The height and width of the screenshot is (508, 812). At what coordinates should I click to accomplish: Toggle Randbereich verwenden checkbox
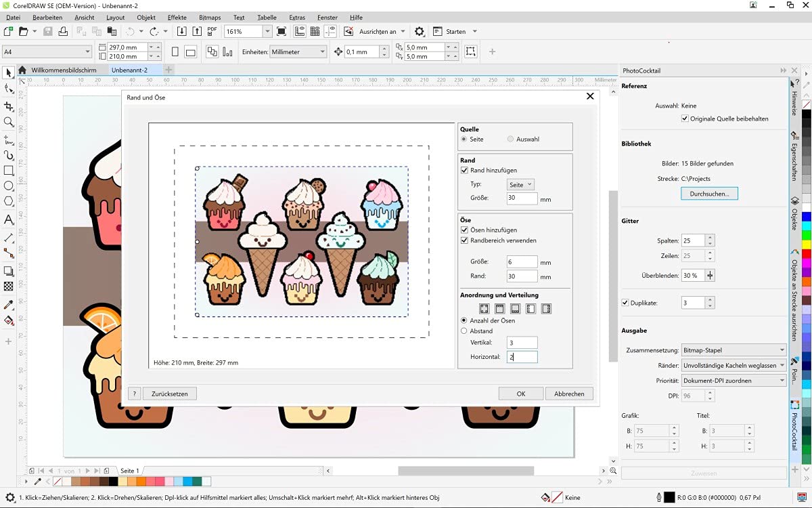464,240
